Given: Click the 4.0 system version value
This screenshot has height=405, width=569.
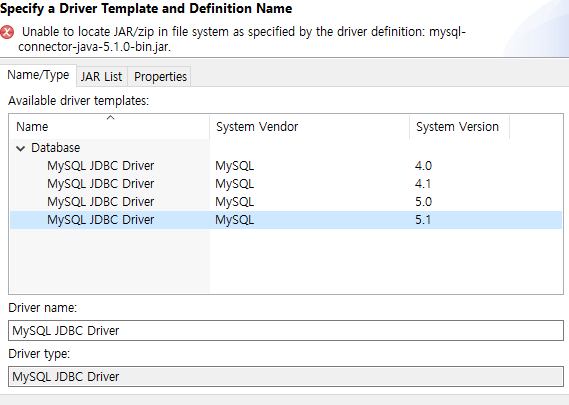Looking at the screenshot, I should [423, 166].
